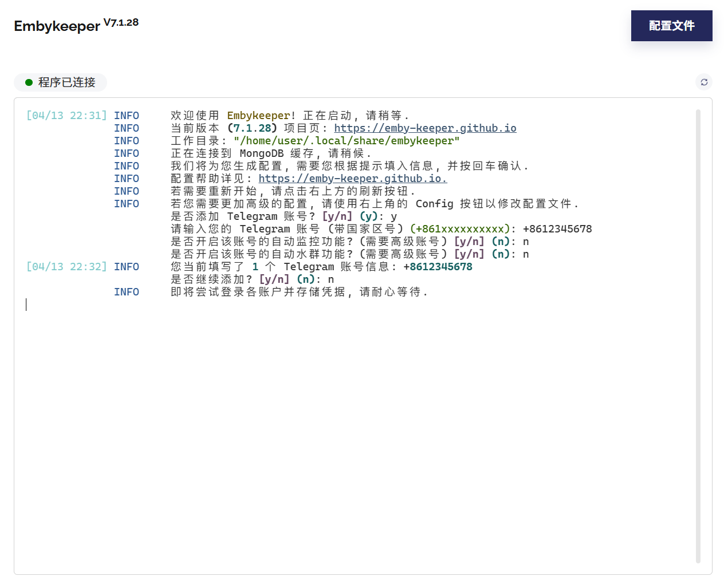The image size is (724, 588).
Task: Open the configuration help link after 配置帮助详见
Action: [352, 179]
